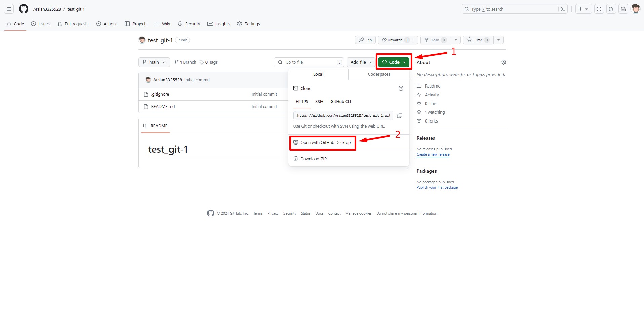The height and width of the screenshot is (314, 644).
Task: Click Publish your first package link
Action: pyautogui.click(x=437, y=188)
